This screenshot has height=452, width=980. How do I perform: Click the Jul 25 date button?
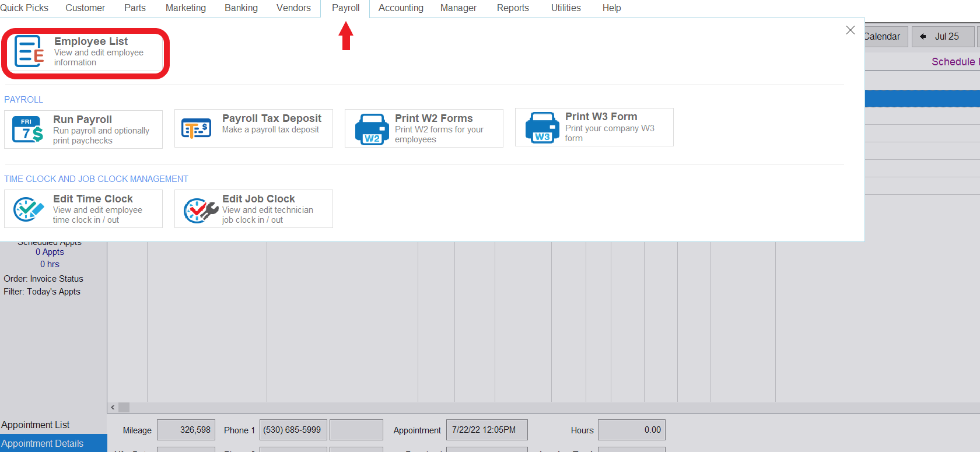pos(943,36)
